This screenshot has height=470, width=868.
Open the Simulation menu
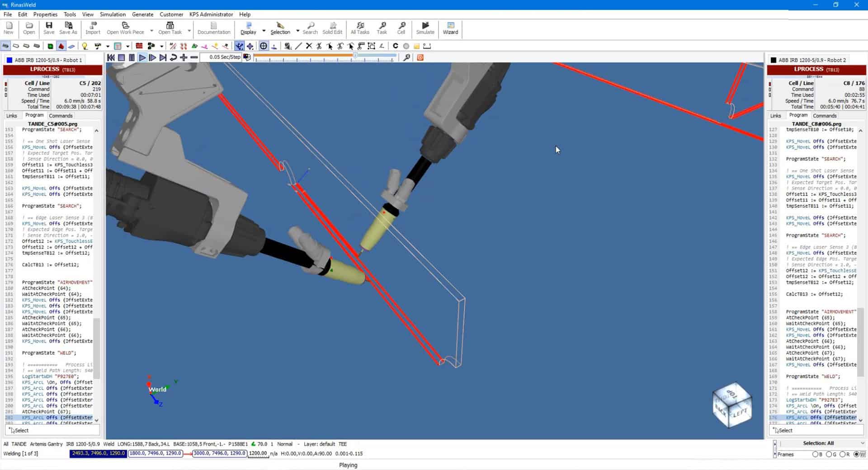(113, 14)
